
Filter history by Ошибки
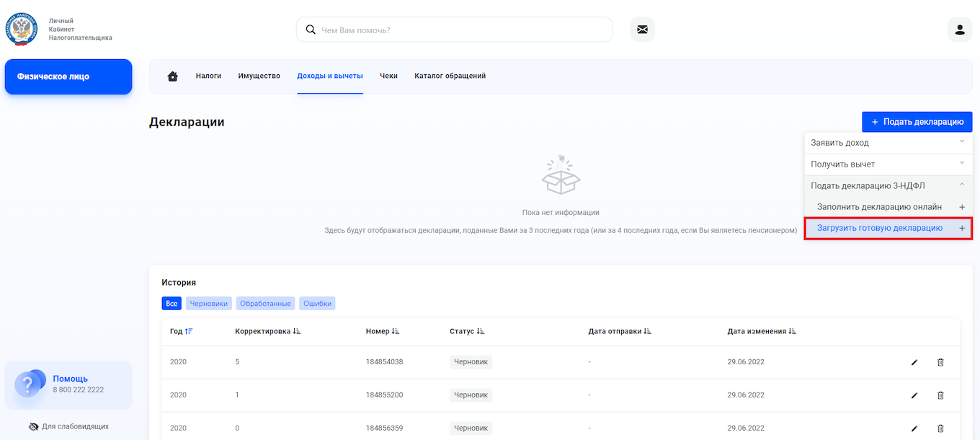point(317,304)
